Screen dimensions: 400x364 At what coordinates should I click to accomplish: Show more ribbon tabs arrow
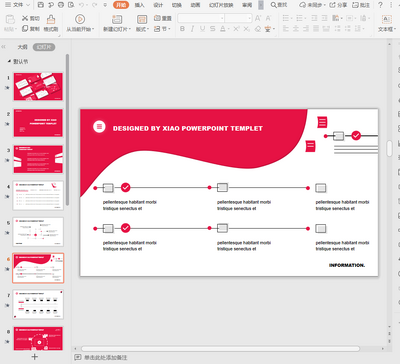coord(261,5)
